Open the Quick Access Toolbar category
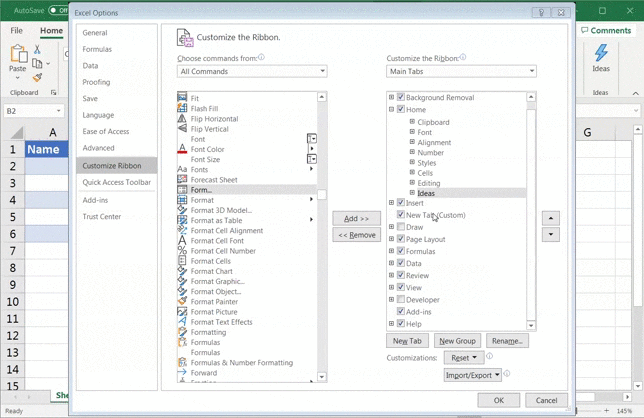 point(117,182)
